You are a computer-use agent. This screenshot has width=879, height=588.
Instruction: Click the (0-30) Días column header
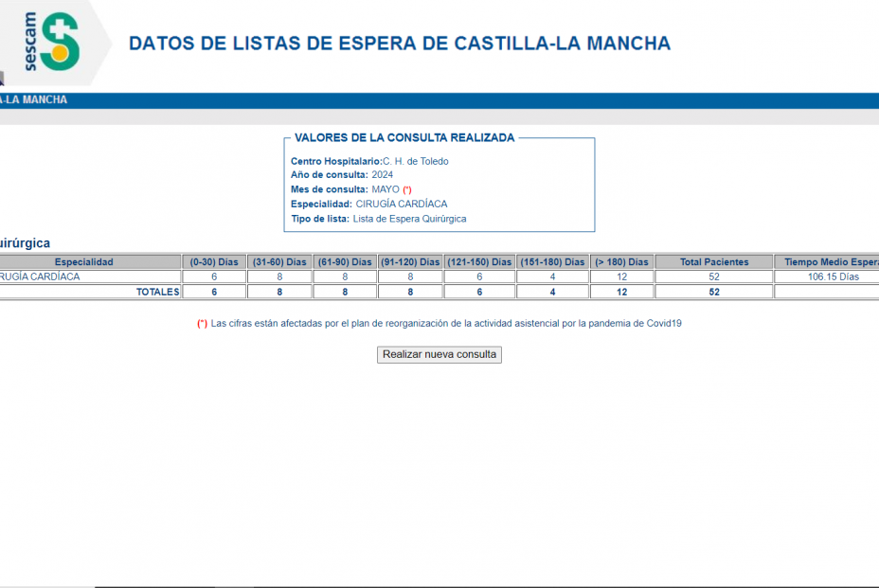pyautogui.click(x=215, y=261)
